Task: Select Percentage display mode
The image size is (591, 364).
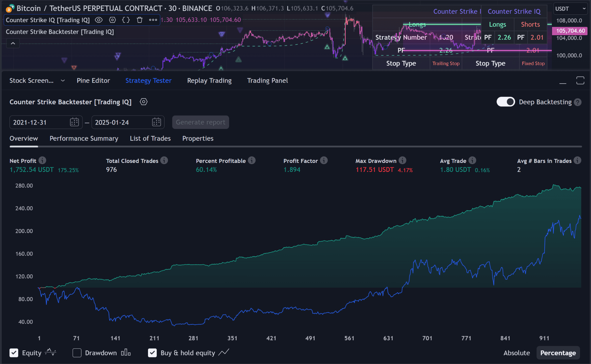Action: click(x=558, y=353)
